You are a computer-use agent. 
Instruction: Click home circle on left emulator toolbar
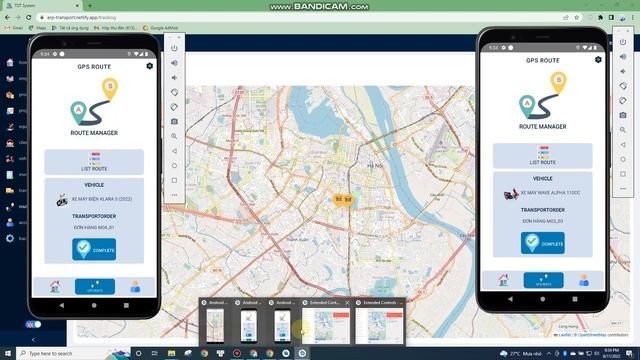174,166
